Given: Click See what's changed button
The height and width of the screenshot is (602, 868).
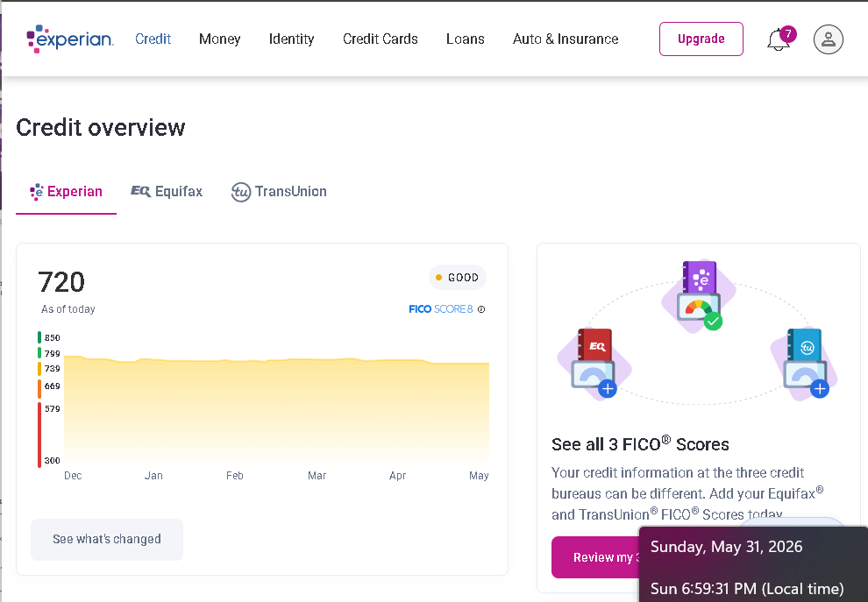Looking at the screenshot, I should 107,539.
